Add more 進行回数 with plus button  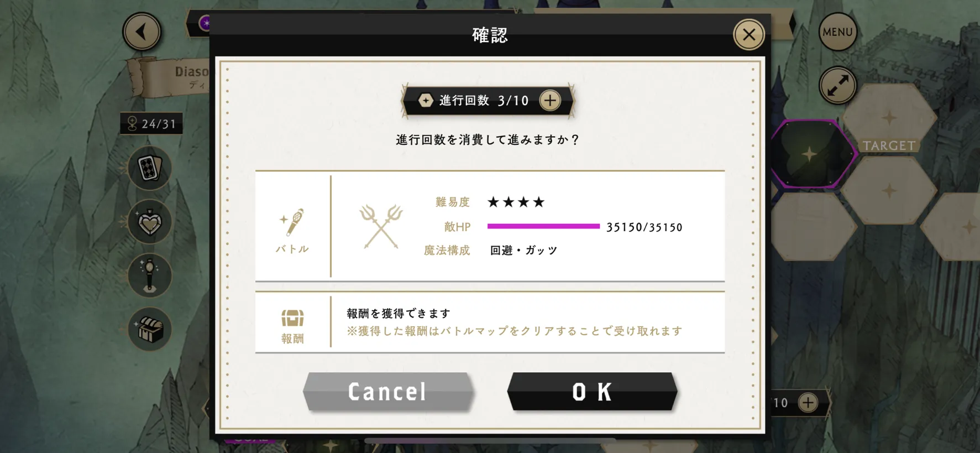549,101
